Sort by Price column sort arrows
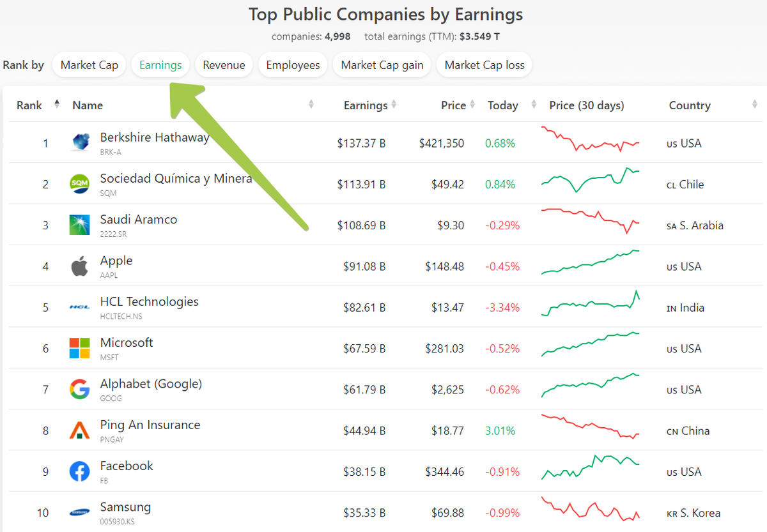 click(x=472, y=105)
